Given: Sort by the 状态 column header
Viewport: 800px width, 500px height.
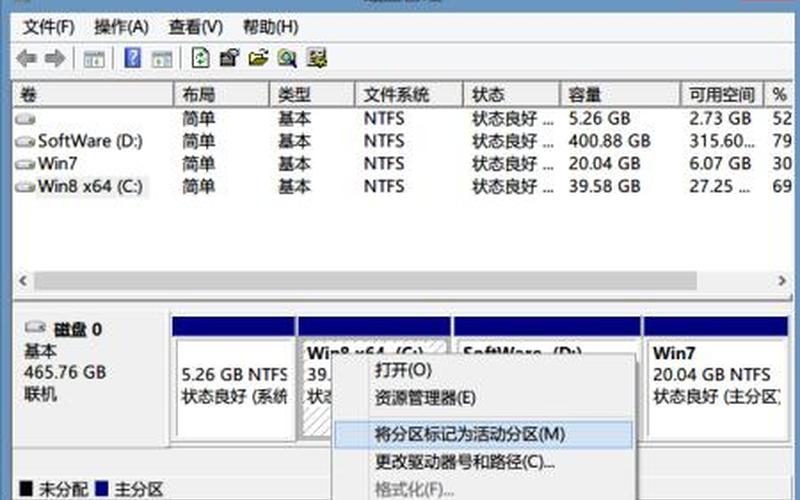Looking at the screenshot, I should tap(511, 94).
